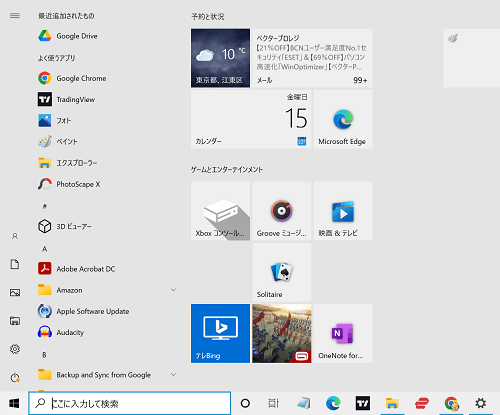Launch ペイント (Paint) from the app list
The height and width of the screenshot is (415, 500).
click(107, 142)
